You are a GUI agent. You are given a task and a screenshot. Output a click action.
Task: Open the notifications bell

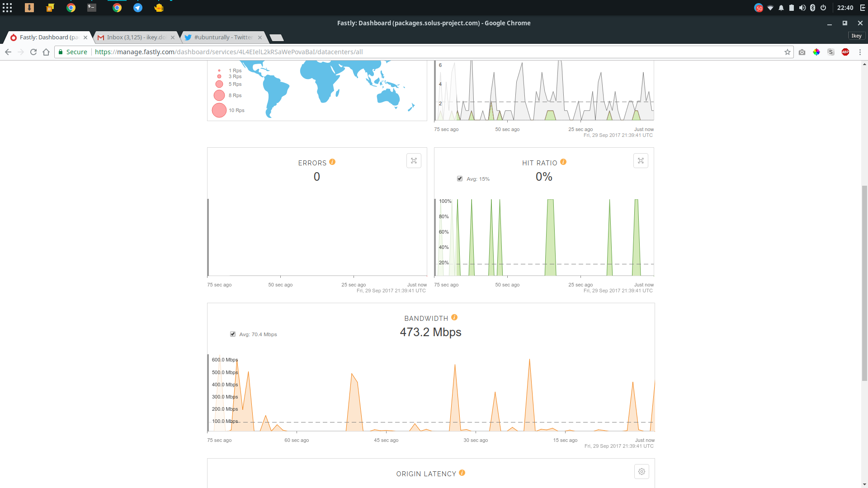tap(781, 8)
